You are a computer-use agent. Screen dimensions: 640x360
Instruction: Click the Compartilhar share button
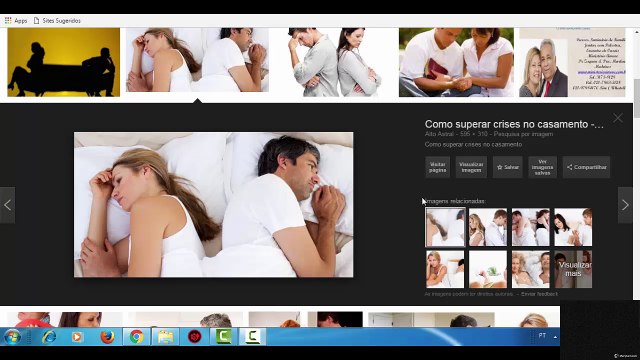[586, 167]
